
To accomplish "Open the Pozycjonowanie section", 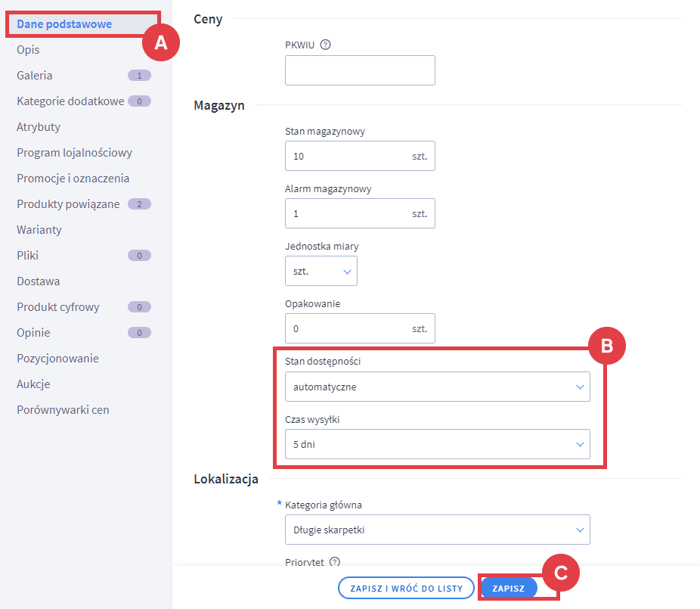I will 57,359.
